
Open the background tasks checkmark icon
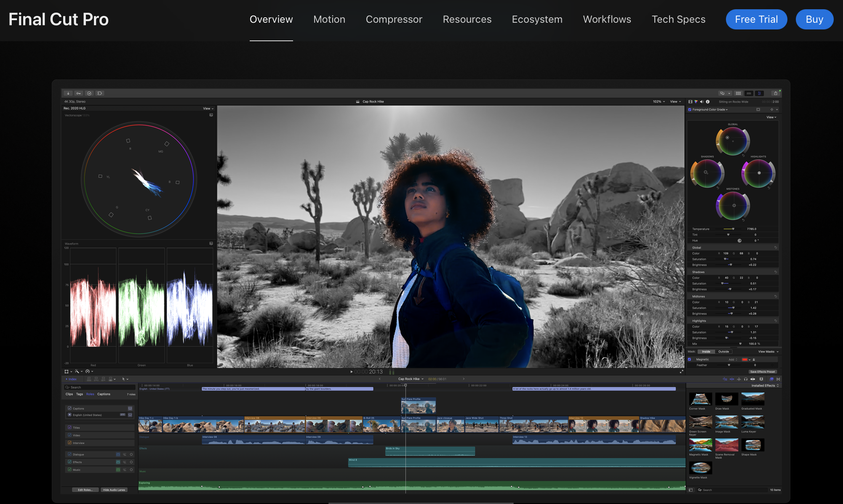pyautogui.click(x=89, y=93)
